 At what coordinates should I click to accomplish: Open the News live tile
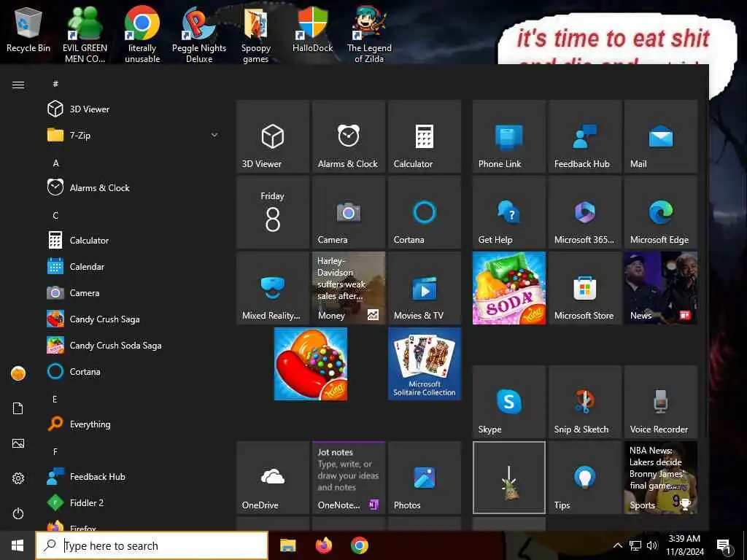tap(660, 287)
